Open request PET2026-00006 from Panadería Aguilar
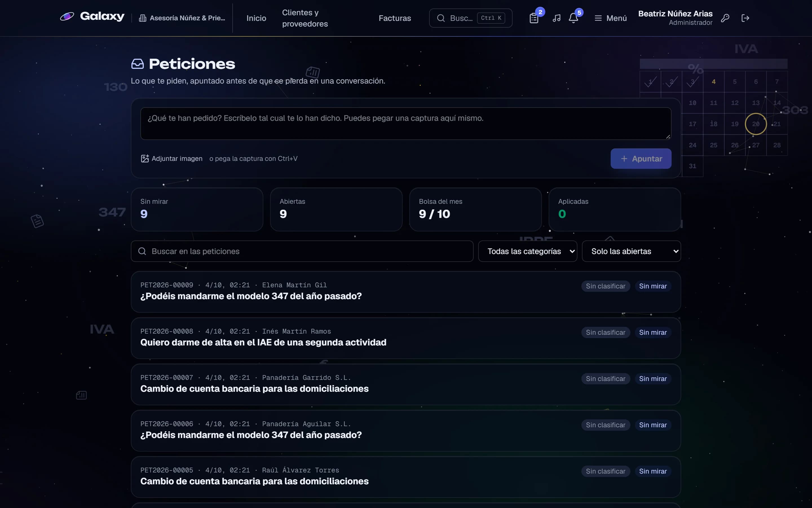 (x=406, y=431)
